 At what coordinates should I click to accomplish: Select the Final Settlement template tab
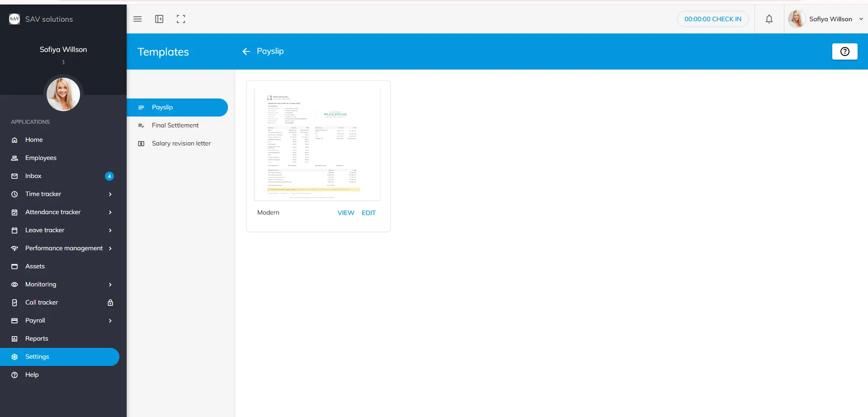(x=175, y=126)
